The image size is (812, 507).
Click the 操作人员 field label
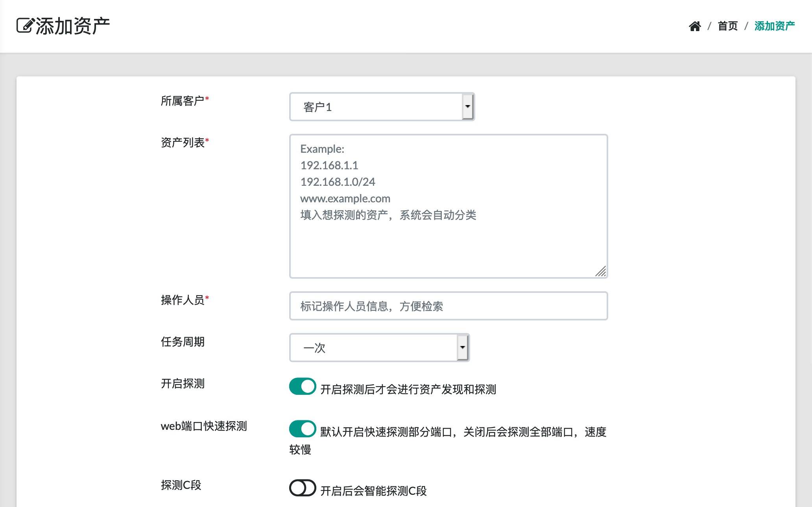point(185,300)
